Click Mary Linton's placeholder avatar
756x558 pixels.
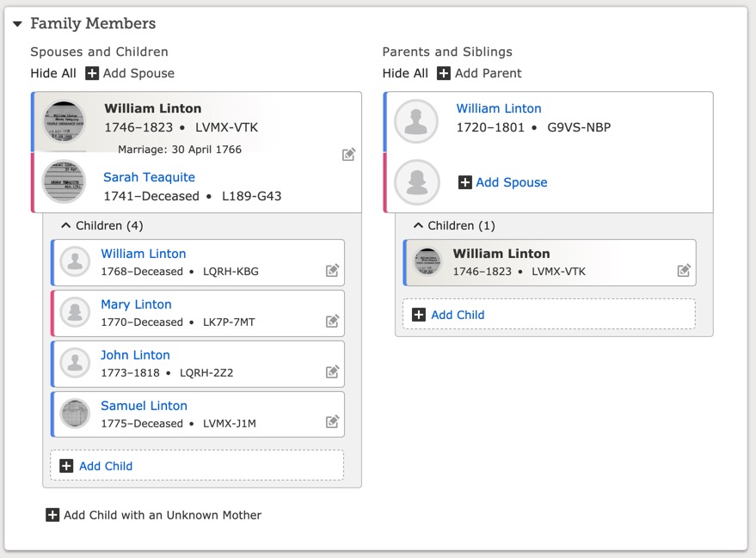click(x=75, y=312)
